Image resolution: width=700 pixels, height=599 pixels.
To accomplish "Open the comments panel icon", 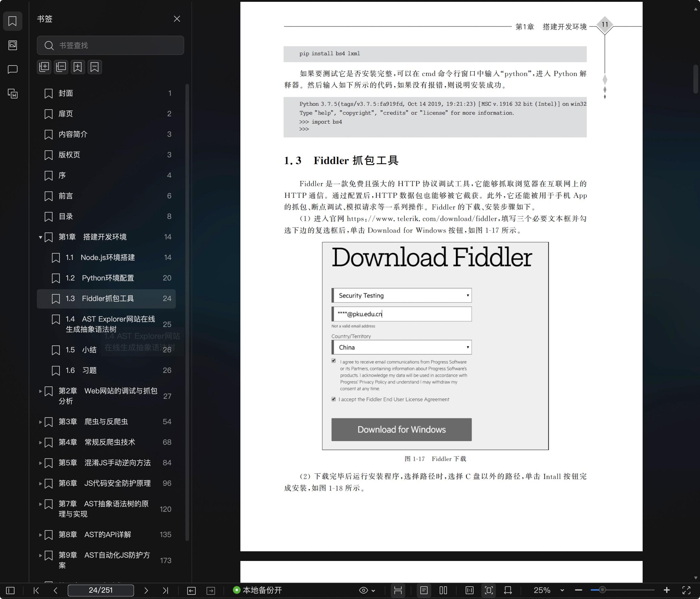I will [12, 69].
